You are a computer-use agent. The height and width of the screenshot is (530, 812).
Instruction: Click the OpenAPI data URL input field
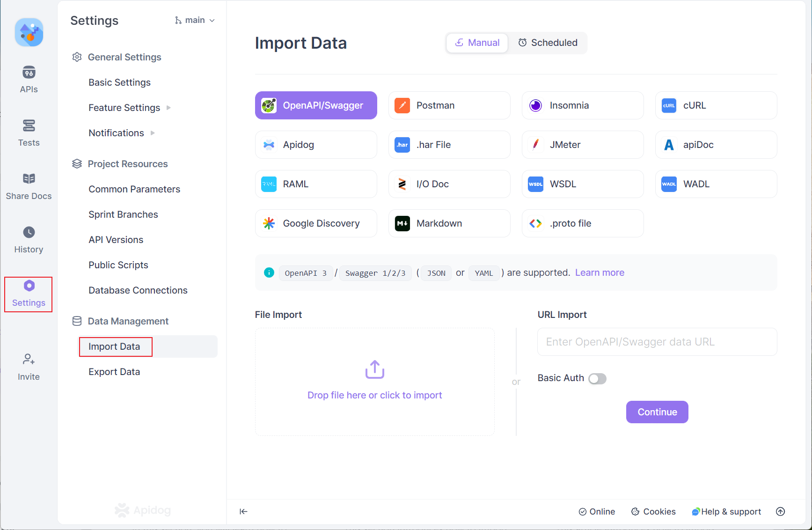(657, 342)
